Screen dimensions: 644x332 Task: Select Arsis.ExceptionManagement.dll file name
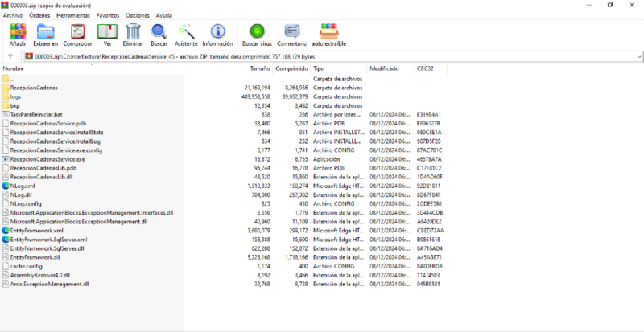pos(50,284)
